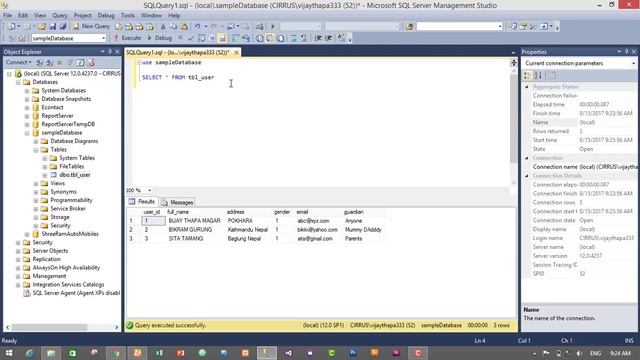This screenshot has width=640, height=360.
Task: Toggle the highlighted IntelliSense Enabled icon
Action: [x=222, y=38]
